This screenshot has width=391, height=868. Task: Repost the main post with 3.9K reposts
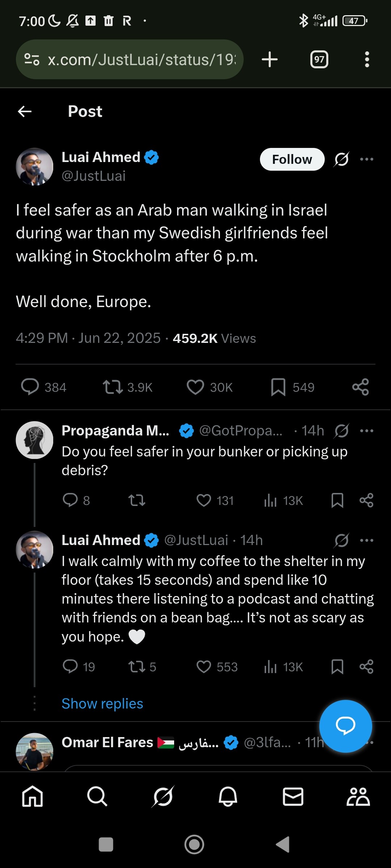[x=113, y=387]
